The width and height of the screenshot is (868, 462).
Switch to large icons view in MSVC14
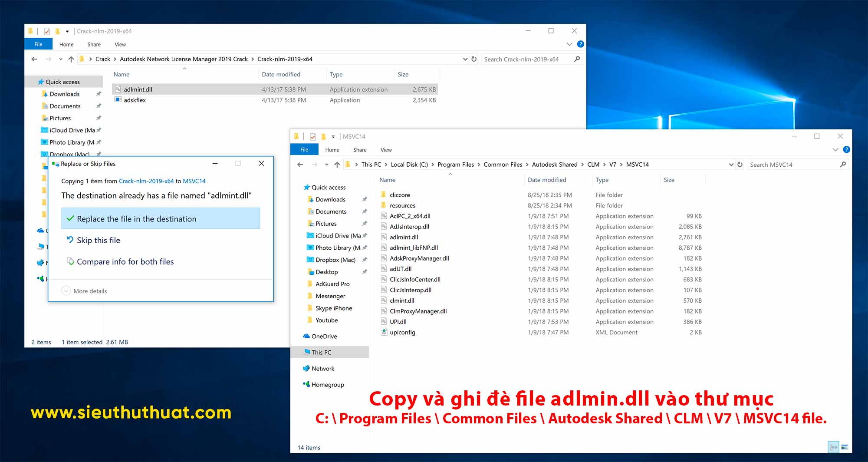pyautogui.click(x=845, y=447)
